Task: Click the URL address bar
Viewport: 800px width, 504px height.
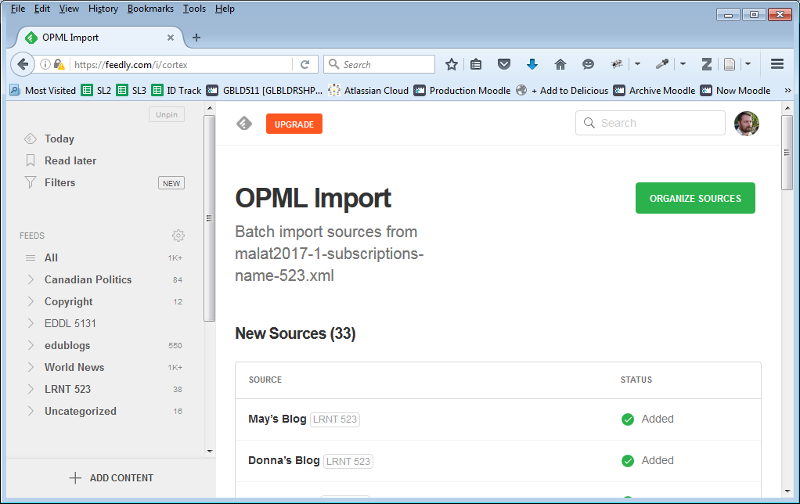Action: (x=181, y=64)
